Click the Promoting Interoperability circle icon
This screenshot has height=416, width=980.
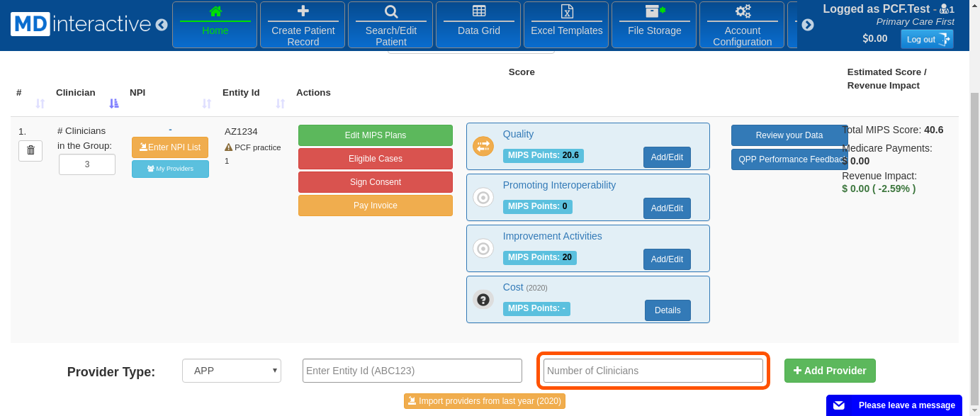(483, 197)
